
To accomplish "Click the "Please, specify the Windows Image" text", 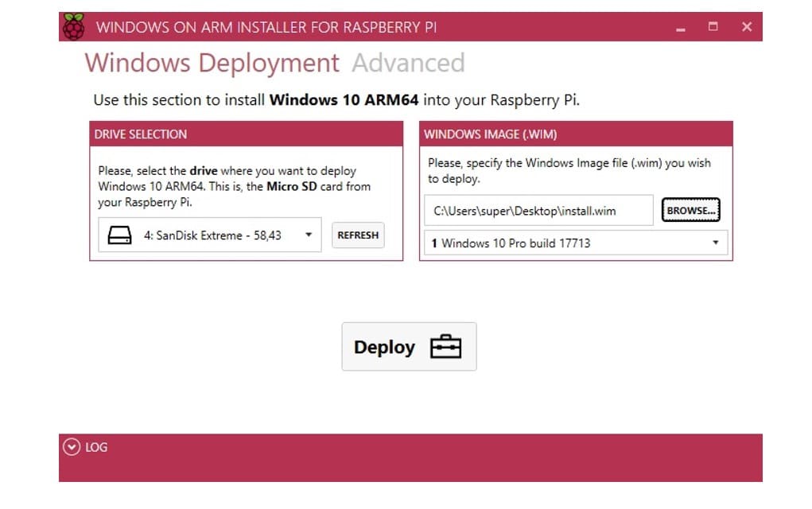I will (569, 171).
